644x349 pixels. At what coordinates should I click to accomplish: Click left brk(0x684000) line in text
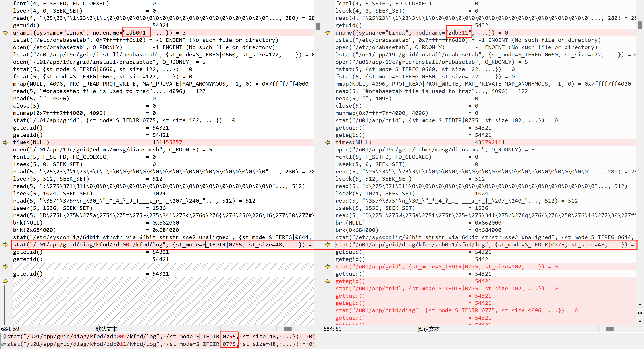34,230
